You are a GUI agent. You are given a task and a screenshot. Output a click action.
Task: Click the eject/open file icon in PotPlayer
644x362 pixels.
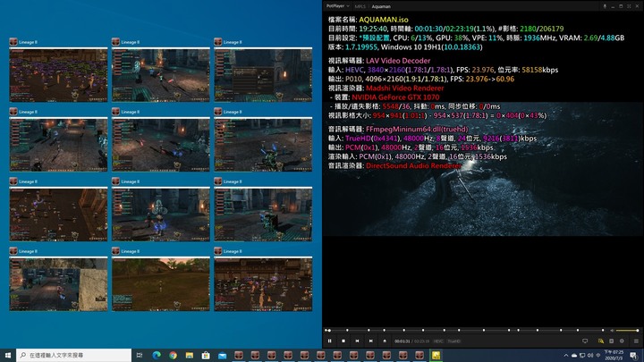(385, 341)
